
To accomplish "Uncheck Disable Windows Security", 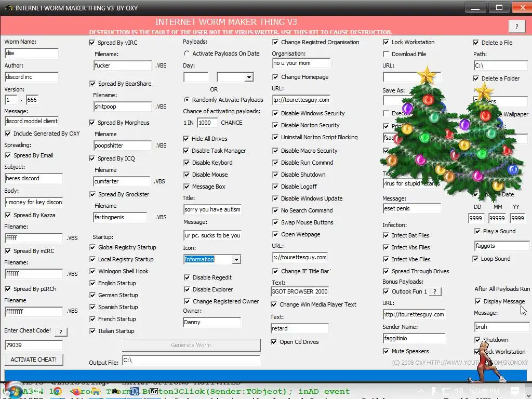I will 275,113.
